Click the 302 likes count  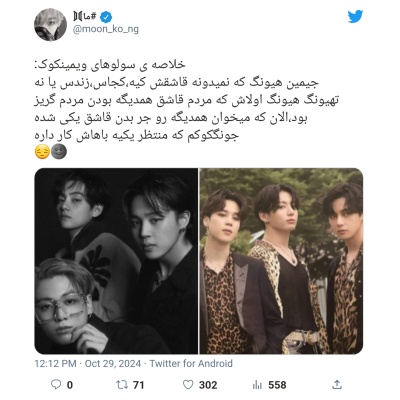coord(208,385)
